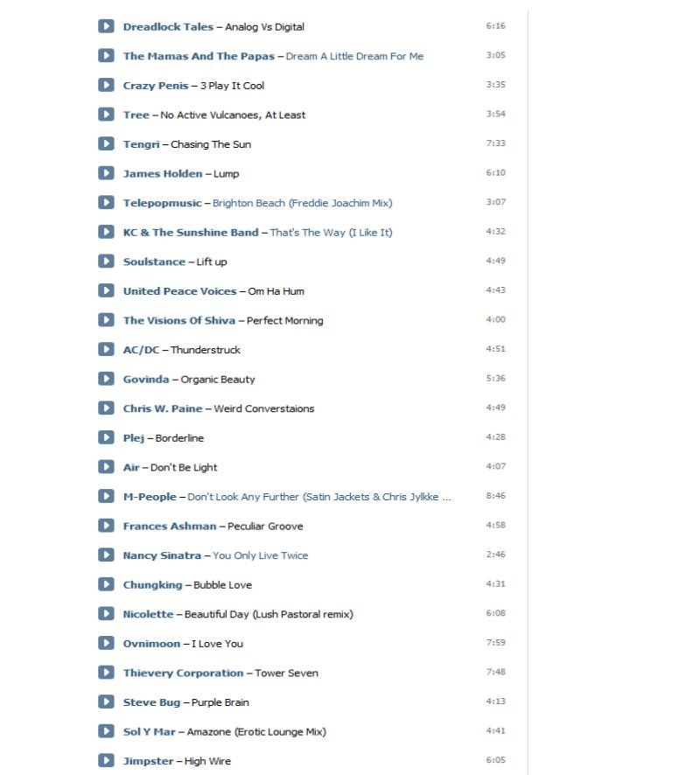This screenshot has height=775, width=700.
Task: Open artist Nicolette
Action: tap(148, 614)
